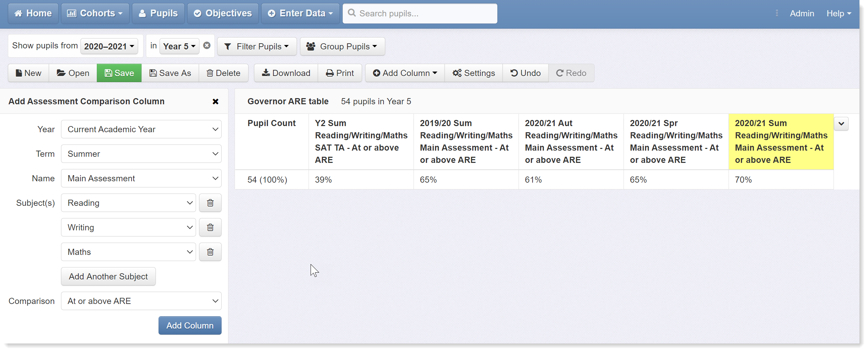Open the Add Column toolbar dropdown
Image resolution: width=868 pixels, height=352 pixels.
point(405,73)
